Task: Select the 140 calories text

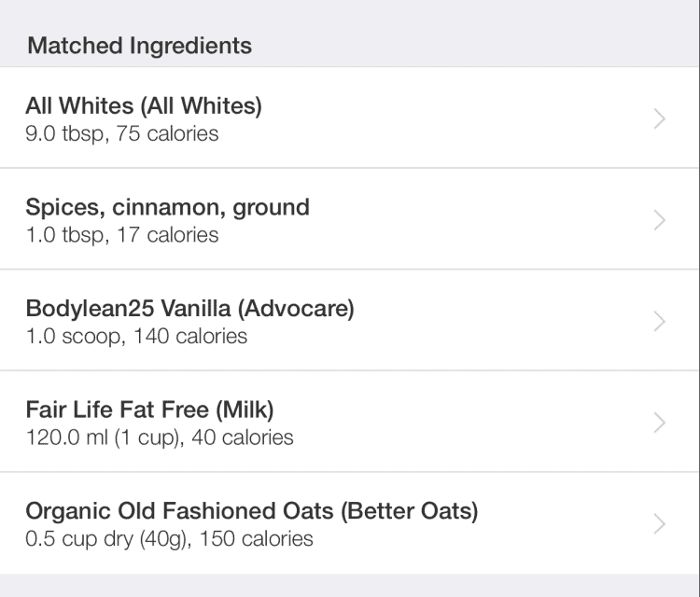Action: pyautogui.click(x=190, y=336)
